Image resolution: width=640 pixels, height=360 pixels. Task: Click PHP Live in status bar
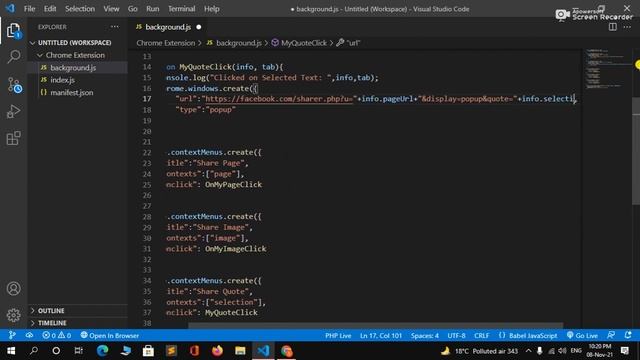(x=338, y=335)
